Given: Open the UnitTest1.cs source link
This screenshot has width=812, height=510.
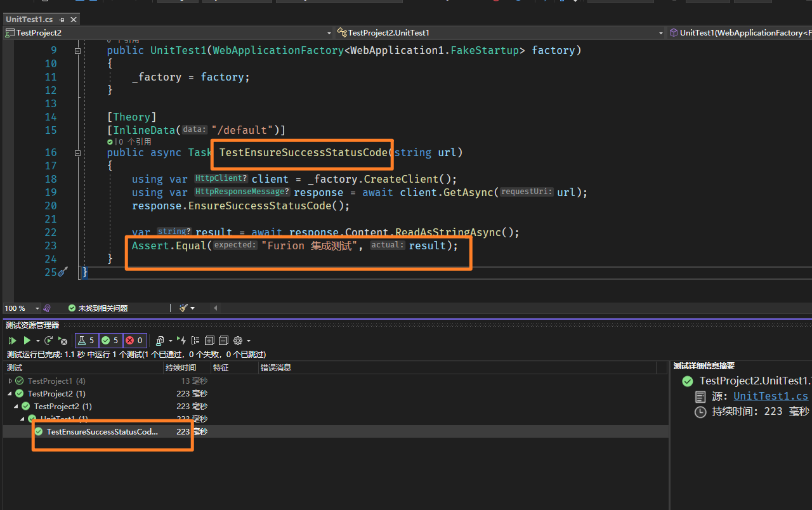Looking at the screenshot, I should pos(770,396).
